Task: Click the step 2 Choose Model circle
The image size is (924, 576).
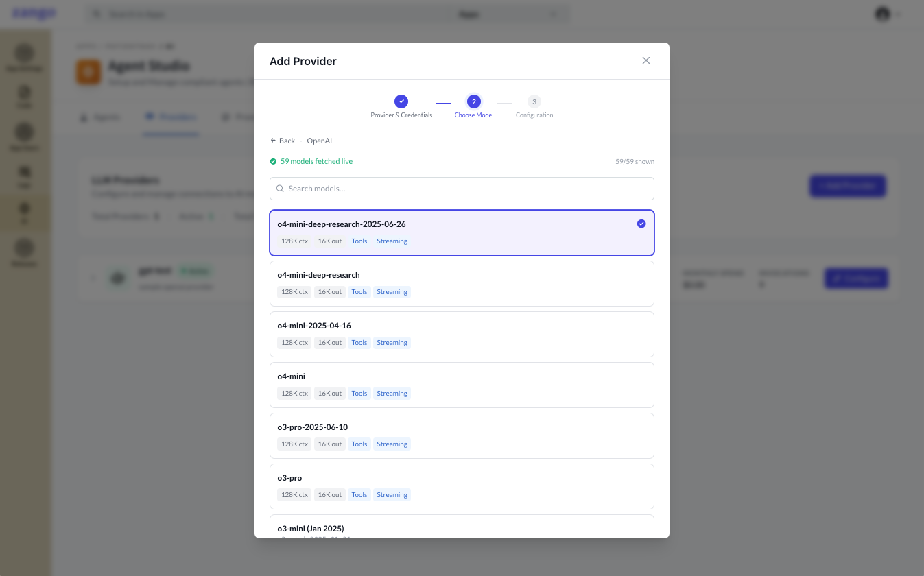Action: pyautogui.click(x=473, y=101)
